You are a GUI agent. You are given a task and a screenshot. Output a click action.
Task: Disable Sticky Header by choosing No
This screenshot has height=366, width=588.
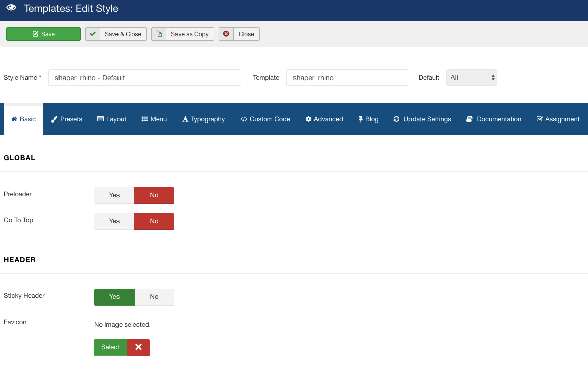(x=154, y=297)
